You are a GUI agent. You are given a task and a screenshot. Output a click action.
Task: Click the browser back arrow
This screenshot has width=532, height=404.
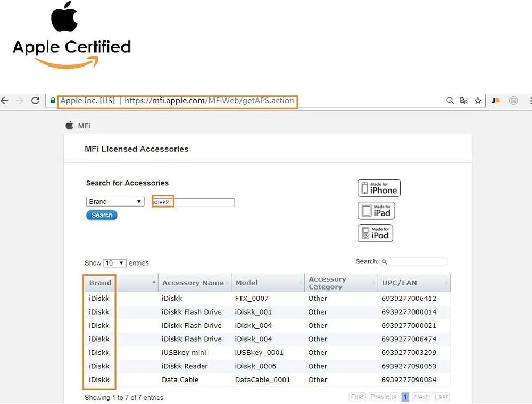pyautogui.click(x=4, y=101)
